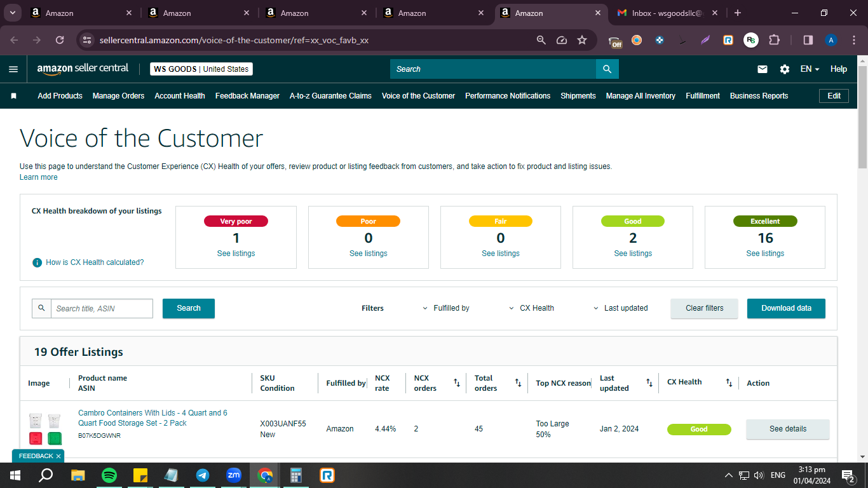Open the Seller Central hamburger menu
Screen dimensions: 868x488
click(13, 69)
